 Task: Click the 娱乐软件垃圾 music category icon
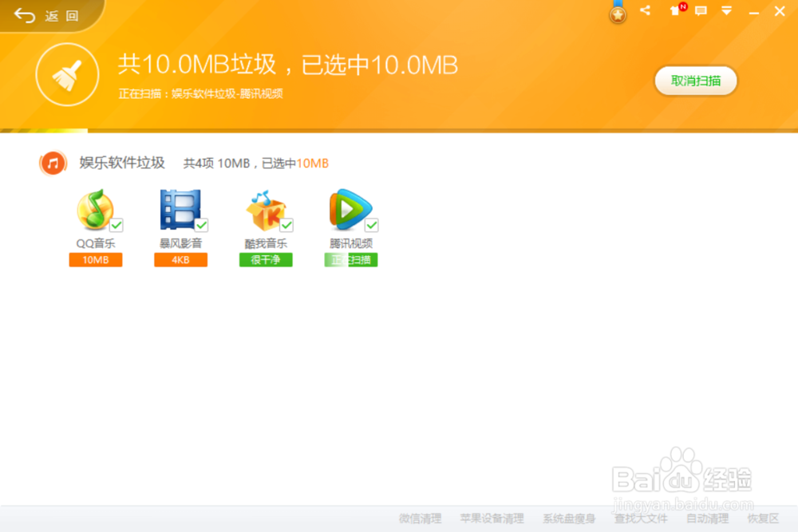pyautogui.click(x=53, y=164)
